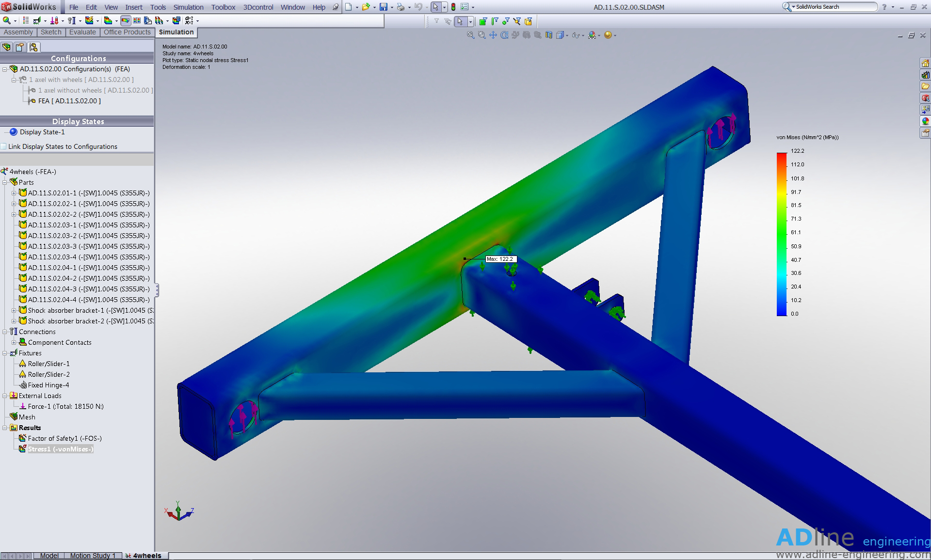Image resolution: width=931 pixels, height=560 pixels.
Task: Click the Section View icon
Action: click(549, 35)
